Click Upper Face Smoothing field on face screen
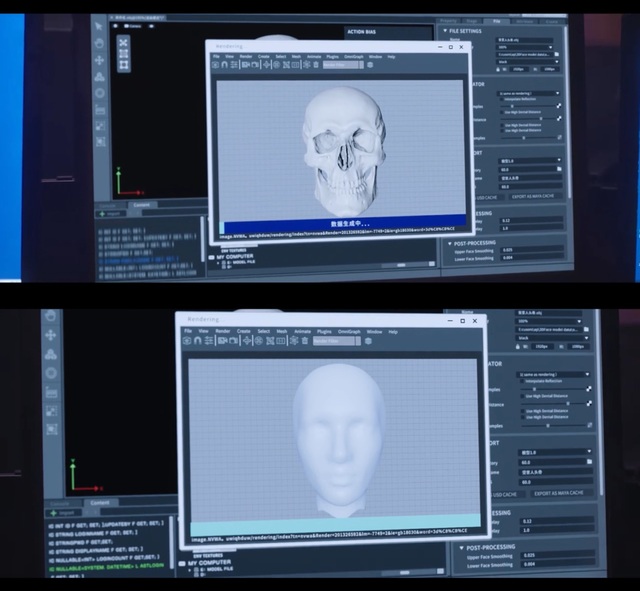This screenshot has width=640, height=591. [x=555, y=555]
